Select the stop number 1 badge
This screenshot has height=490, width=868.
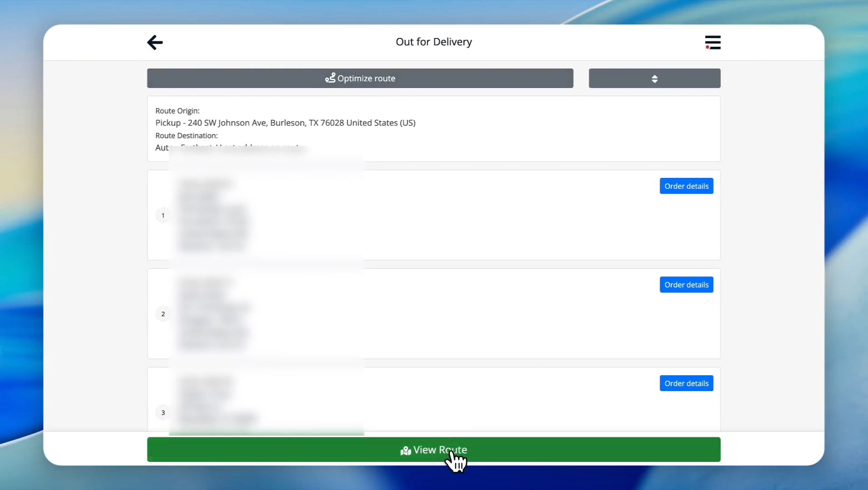[x=163, y=215]
